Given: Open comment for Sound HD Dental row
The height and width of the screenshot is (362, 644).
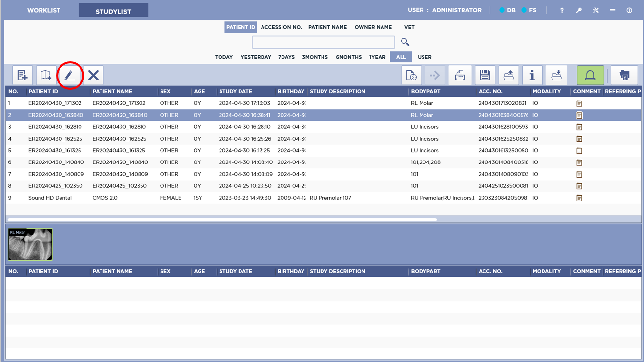Looking at the screenshot, I should pos(579,198).
